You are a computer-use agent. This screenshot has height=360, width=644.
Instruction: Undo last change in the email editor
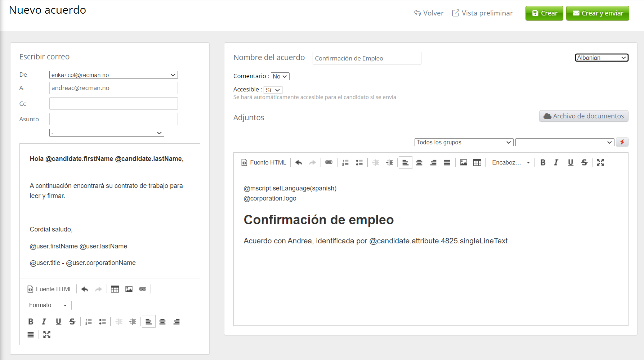tap(85, 289)
